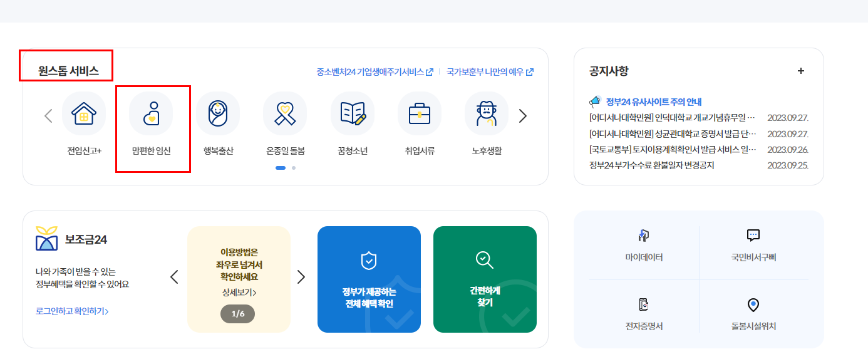Click the megaphone icon in 공지사항
868x359 pixels.
tap(595, 101)
